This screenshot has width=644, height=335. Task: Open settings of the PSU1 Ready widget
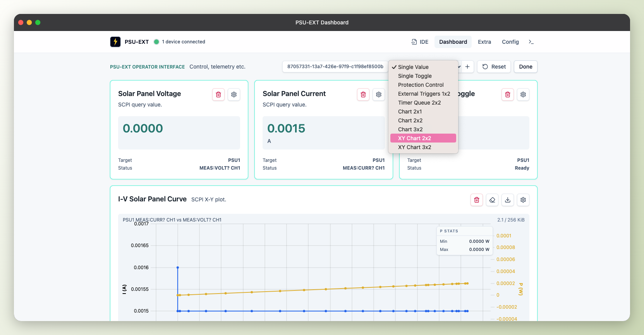click(x=523, y=94)
